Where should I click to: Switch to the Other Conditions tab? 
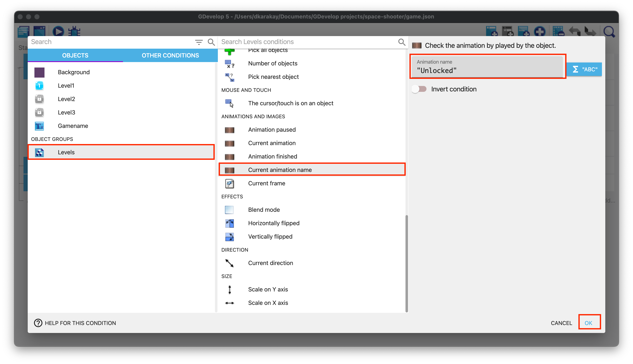(x=170, y=56)
